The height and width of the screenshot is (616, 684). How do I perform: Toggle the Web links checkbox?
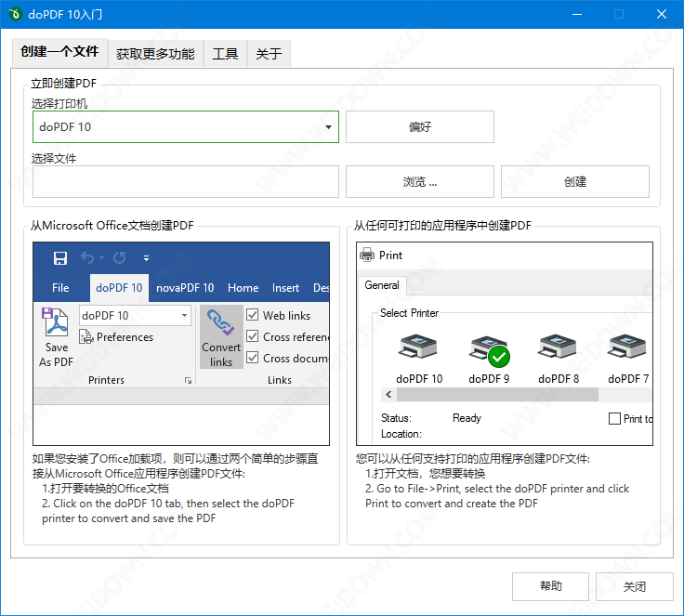pos(253,315)
